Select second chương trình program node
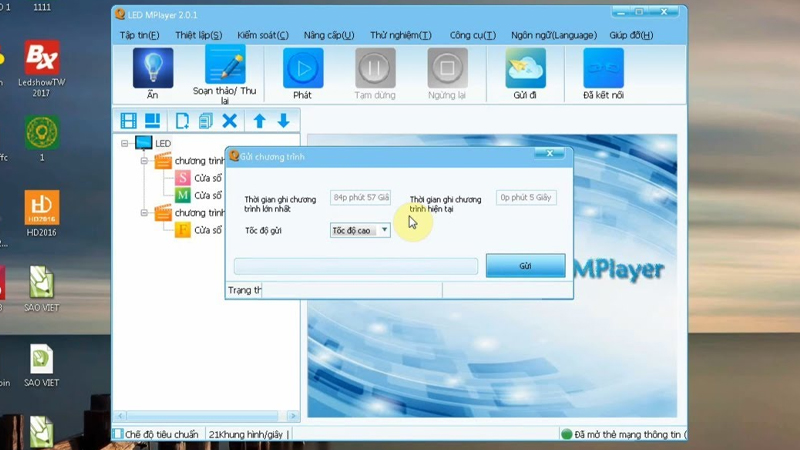 point(189,213)
